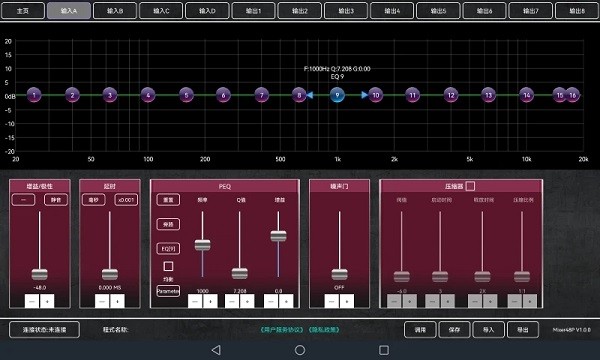The image size is (600, 360).
Task: Click the compressor 阈值 threshold fader handle
Action: [401, 276]
